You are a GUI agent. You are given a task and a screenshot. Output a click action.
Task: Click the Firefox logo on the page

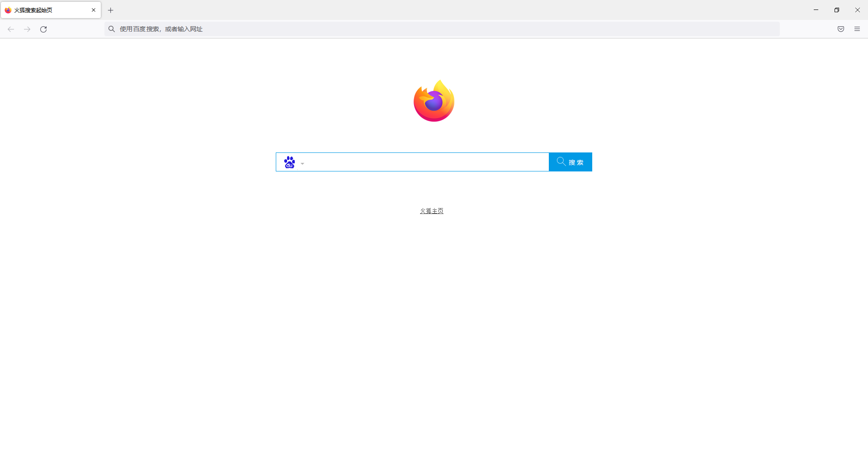coord(434,101)
